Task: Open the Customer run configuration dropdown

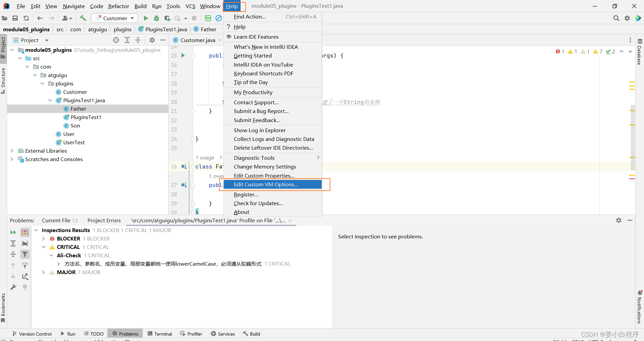Action: tap(115, 18)
